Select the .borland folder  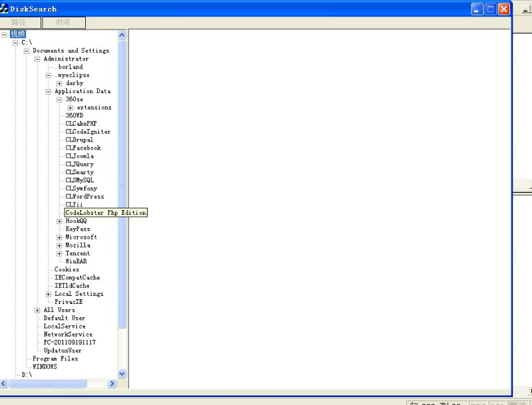tap(69, 67)
